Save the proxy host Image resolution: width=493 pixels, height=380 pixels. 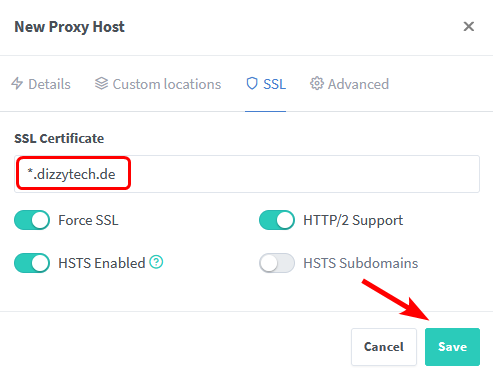coord(452,347)
